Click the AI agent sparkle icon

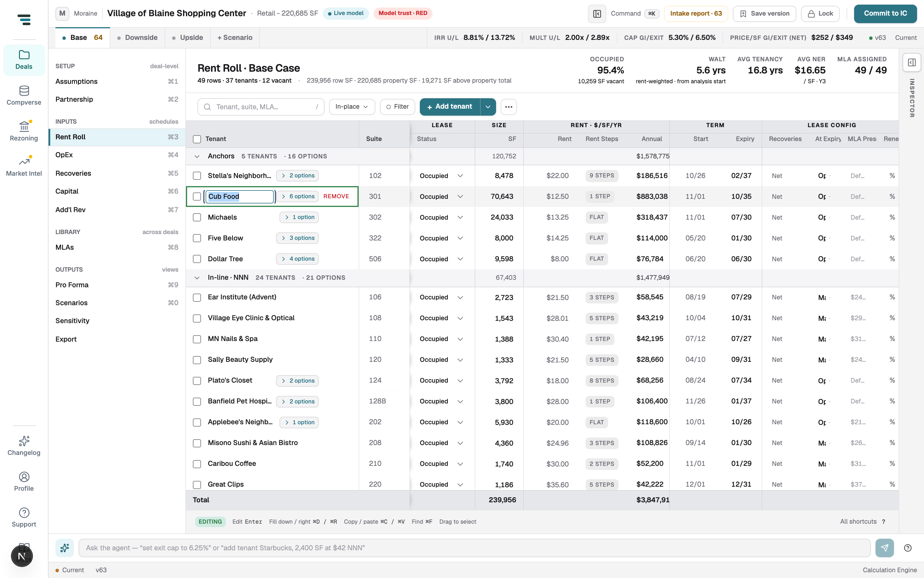coord(64,548)
